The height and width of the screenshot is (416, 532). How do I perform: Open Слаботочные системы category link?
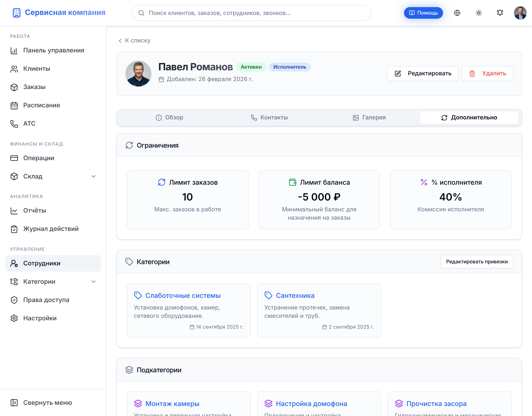183,296
